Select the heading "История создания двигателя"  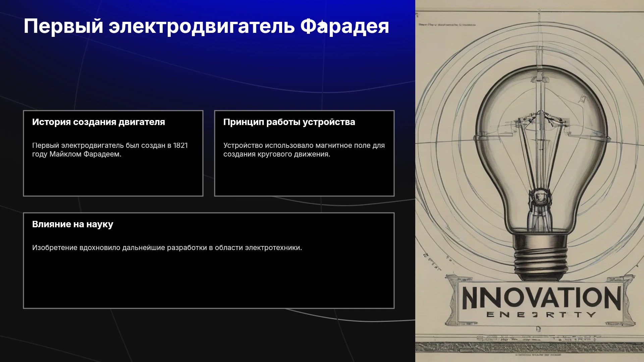point(99,122)
